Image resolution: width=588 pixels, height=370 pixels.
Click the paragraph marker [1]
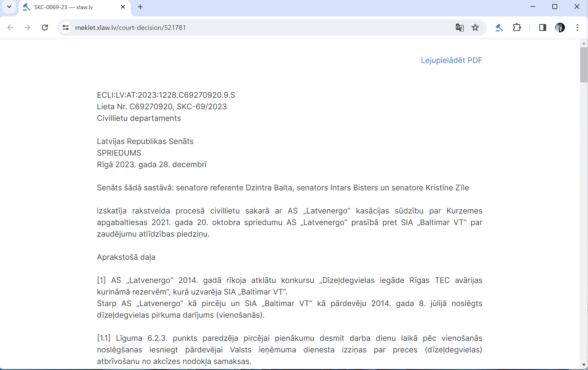point(101,280)
